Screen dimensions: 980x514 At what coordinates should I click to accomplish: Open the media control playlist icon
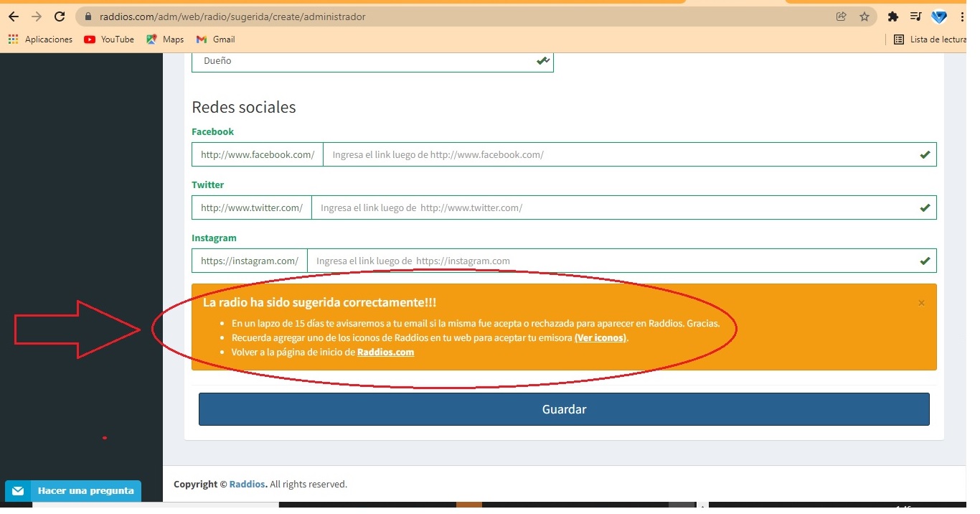(915, 17)
